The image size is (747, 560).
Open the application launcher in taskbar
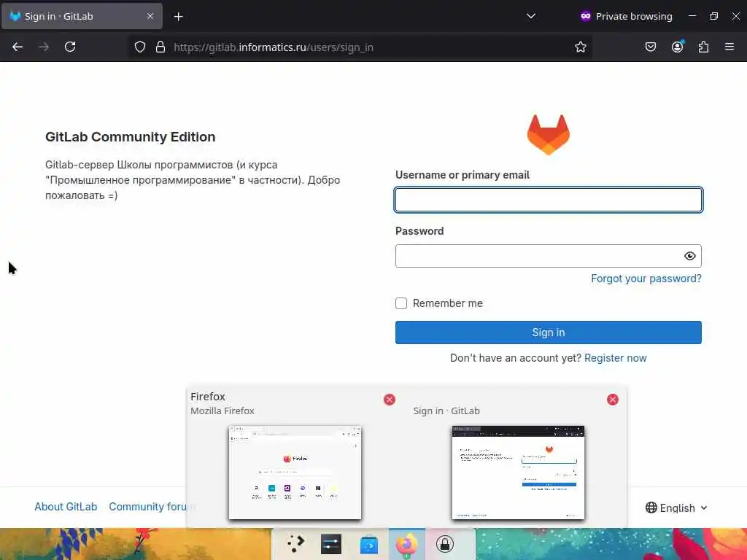pyautogui.click(x=295, y=544)
